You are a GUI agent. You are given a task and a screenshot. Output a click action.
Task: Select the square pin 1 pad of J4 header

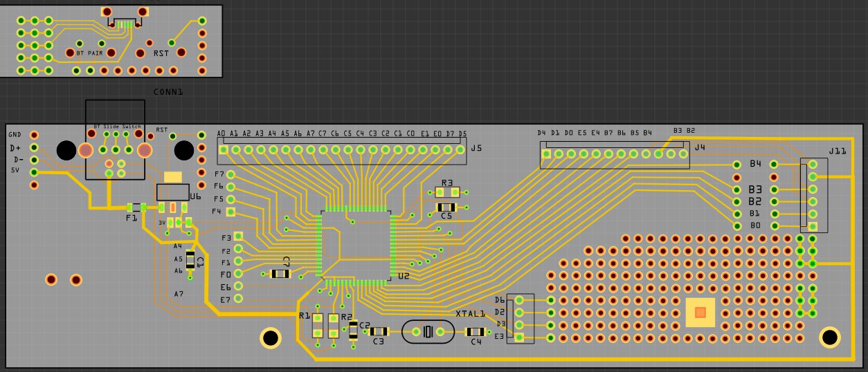point(547,154)
